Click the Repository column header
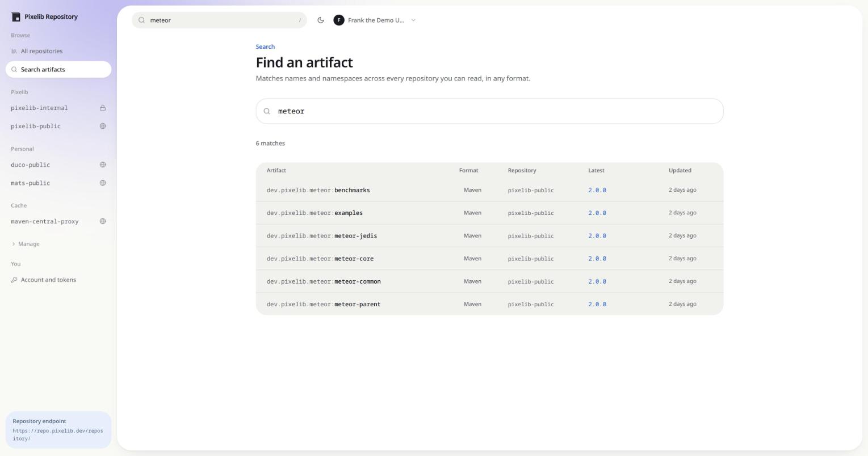Image resolution: width=868 pixels, height=456 pixels. click(522, 170)
